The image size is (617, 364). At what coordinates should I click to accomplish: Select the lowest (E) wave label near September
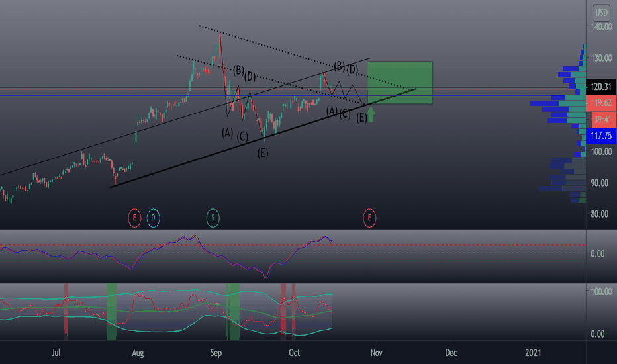(x=263, y=153)
